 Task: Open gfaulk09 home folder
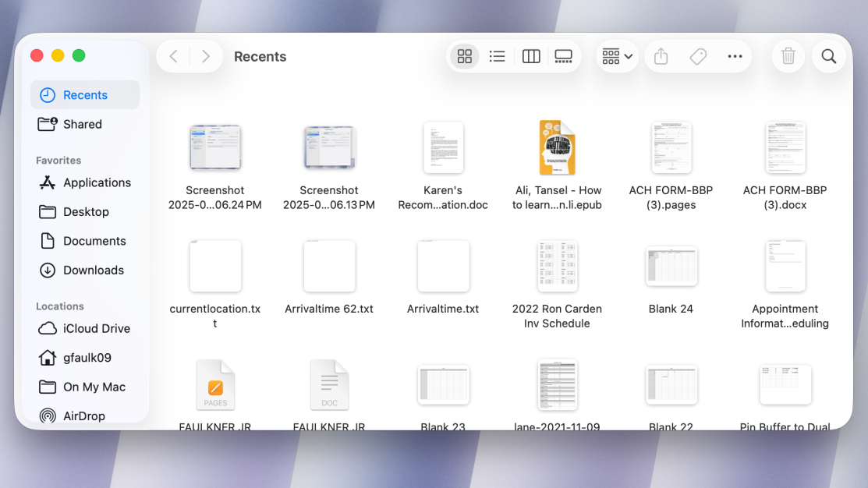point(85,358)
